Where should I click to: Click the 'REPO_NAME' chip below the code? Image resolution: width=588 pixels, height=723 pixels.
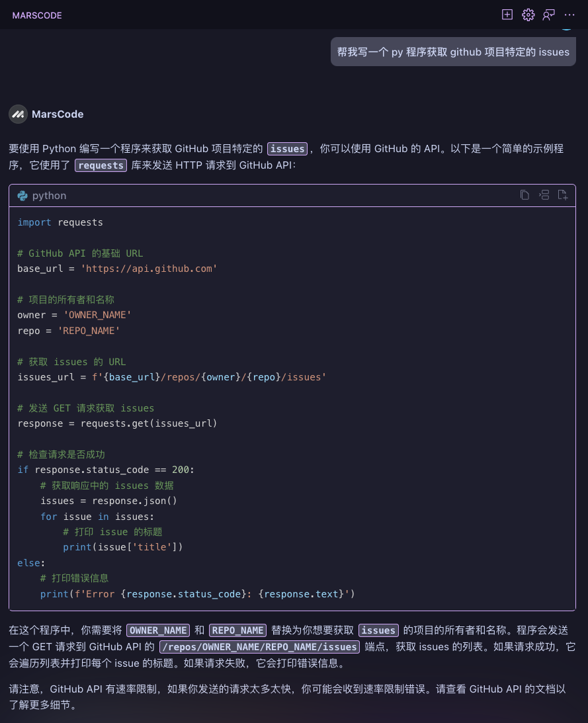(237, 630)
